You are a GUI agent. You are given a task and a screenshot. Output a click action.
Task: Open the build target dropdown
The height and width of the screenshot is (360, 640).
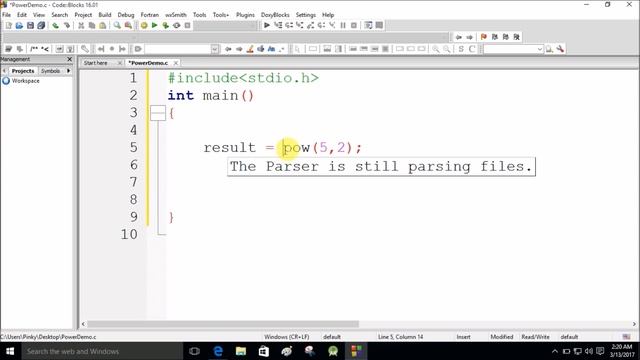225,25
